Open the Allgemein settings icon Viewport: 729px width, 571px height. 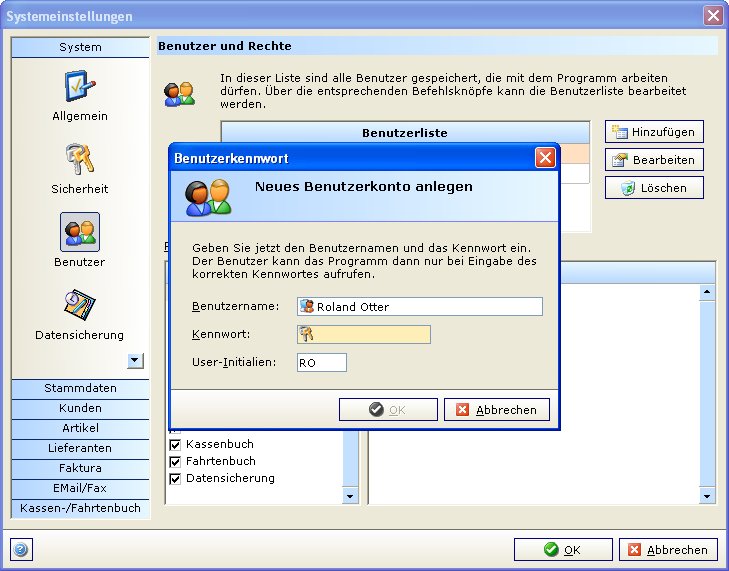click(x=80, y=87)
